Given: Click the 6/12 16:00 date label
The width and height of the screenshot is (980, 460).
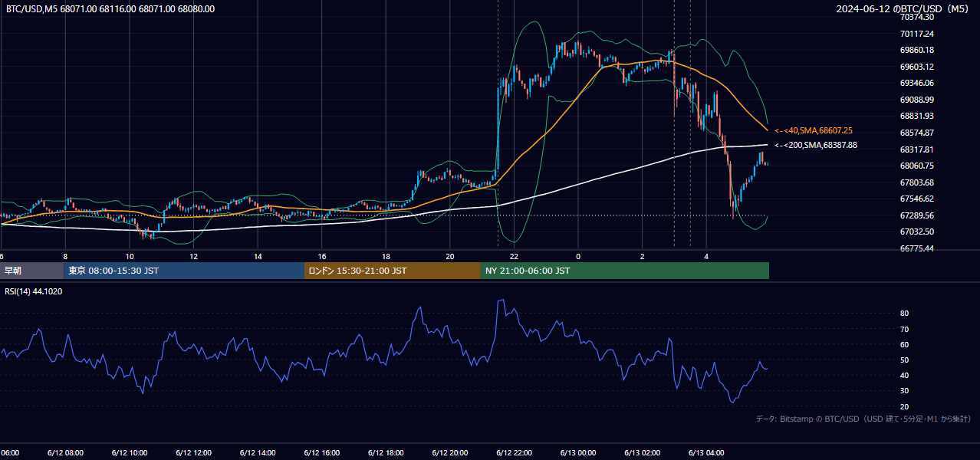Looking at the screenshot, I should (x=322, y=452).
